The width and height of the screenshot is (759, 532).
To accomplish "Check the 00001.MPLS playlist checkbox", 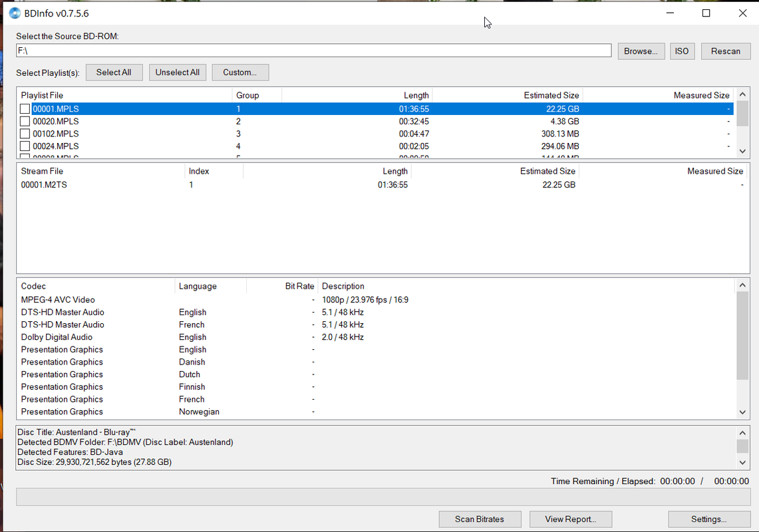I will tap(25, 109).
